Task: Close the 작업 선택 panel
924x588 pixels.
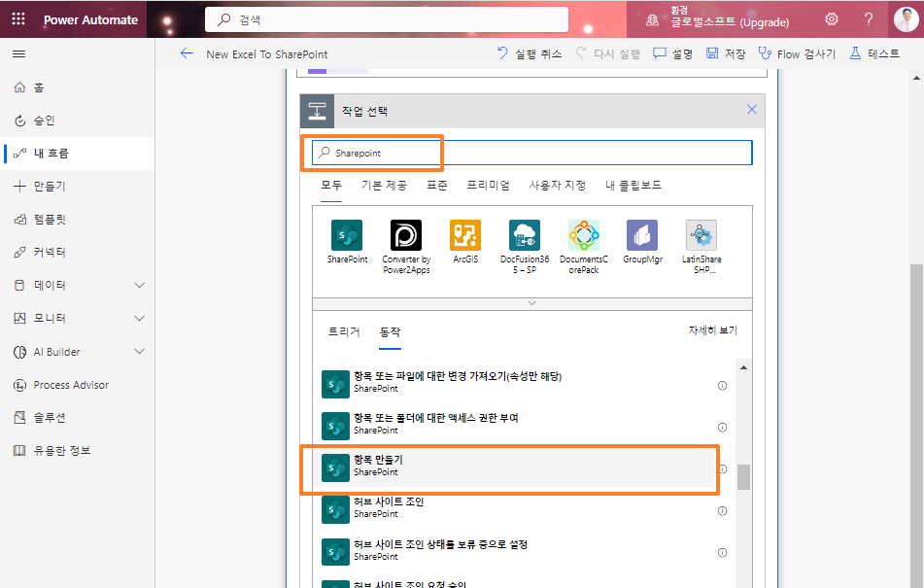Action: coord(752,110)
